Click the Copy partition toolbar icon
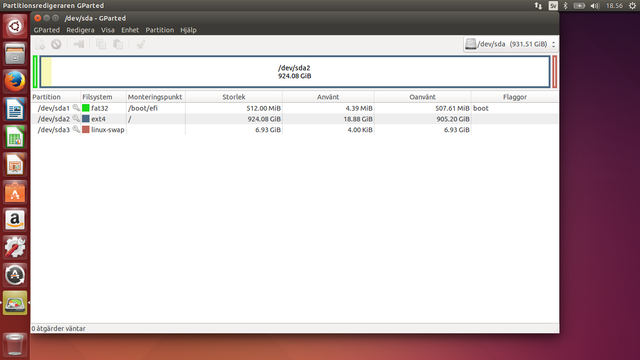The width and height of the screenshot is (640, 360). coord(101,44)
